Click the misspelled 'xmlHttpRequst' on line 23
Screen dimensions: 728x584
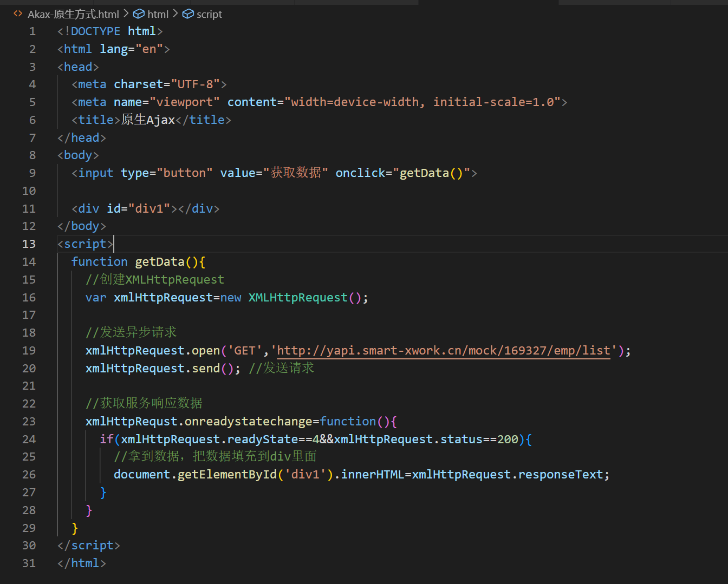(132, 422)
